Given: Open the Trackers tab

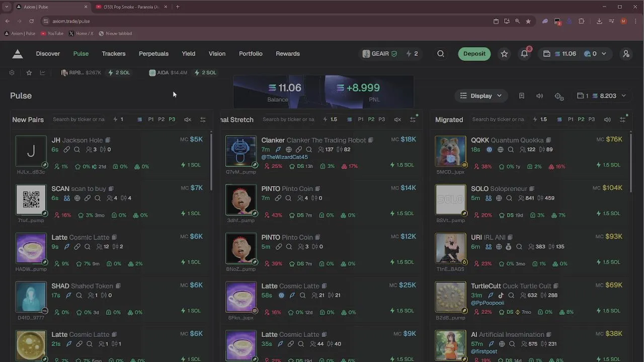Looking at the screenshot, I should click(x=114, y=54).
